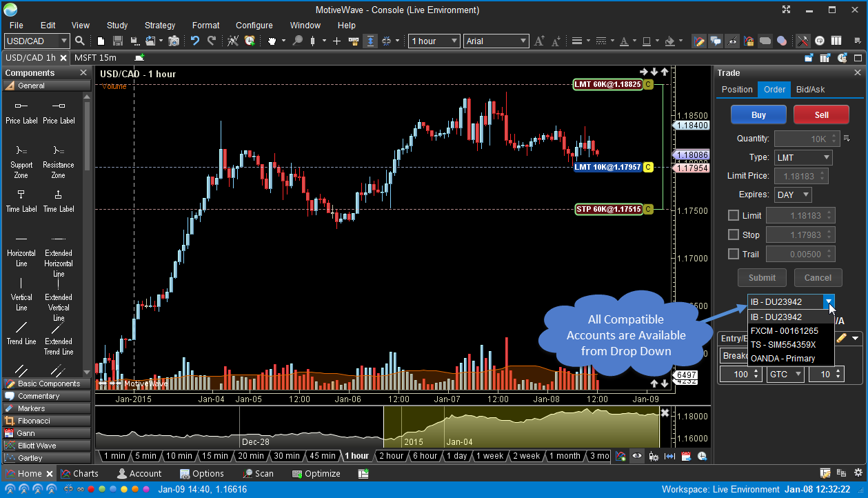Expand the Elliott Wave components group

pyautogui.click(x=46, y=446)
